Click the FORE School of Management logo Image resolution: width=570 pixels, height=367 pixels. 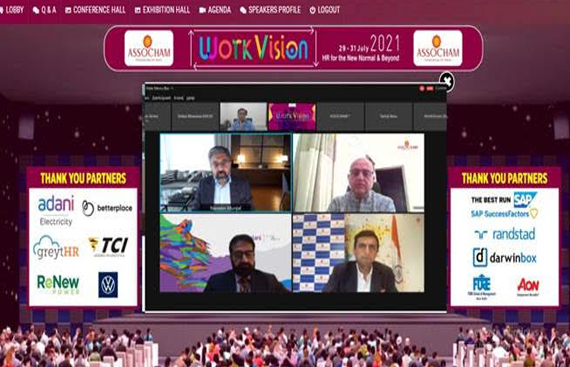click(481, 287)
